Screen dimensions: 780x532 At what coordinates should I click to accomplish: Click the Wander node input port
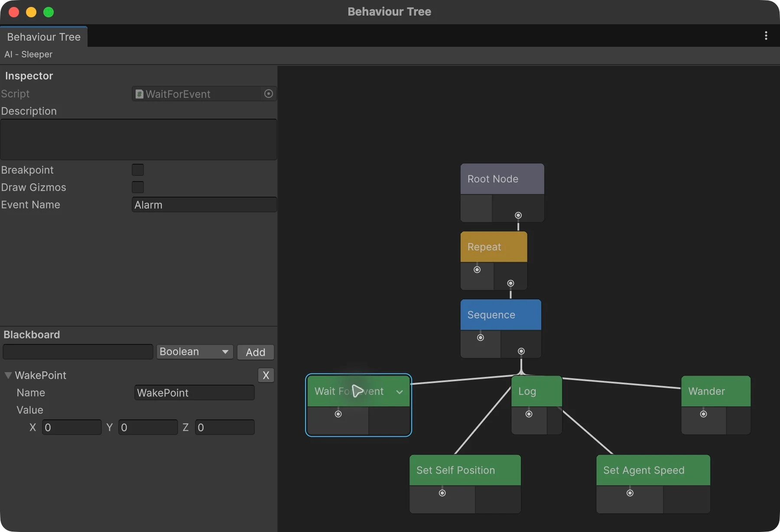point(704,414)
